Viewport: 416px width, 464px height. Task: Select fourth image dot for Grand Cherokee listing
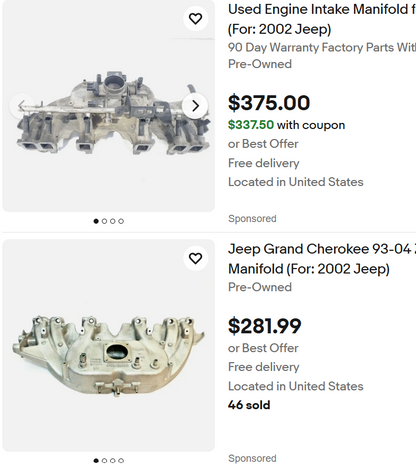click(x=121, y=461)
